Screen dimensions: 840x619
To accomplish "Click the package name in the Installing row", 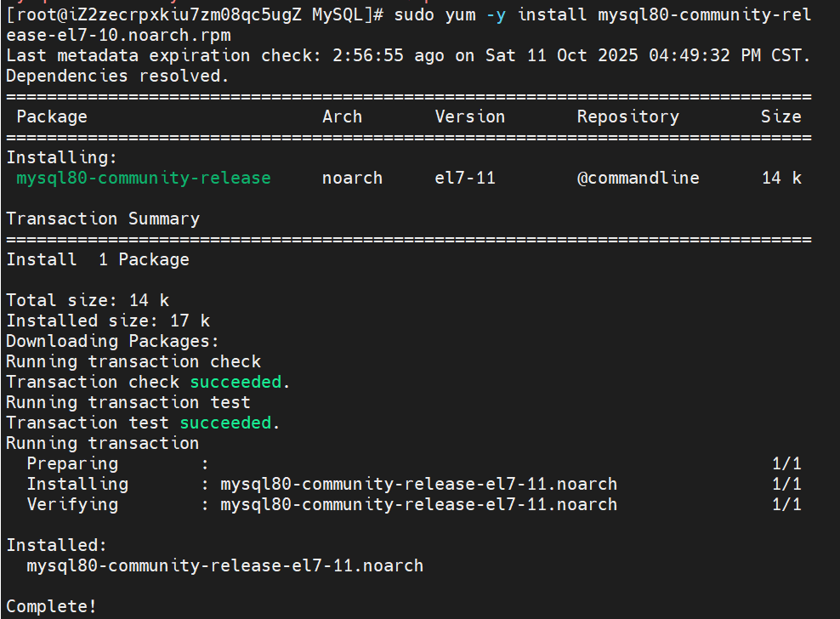I will coord(419,484).
